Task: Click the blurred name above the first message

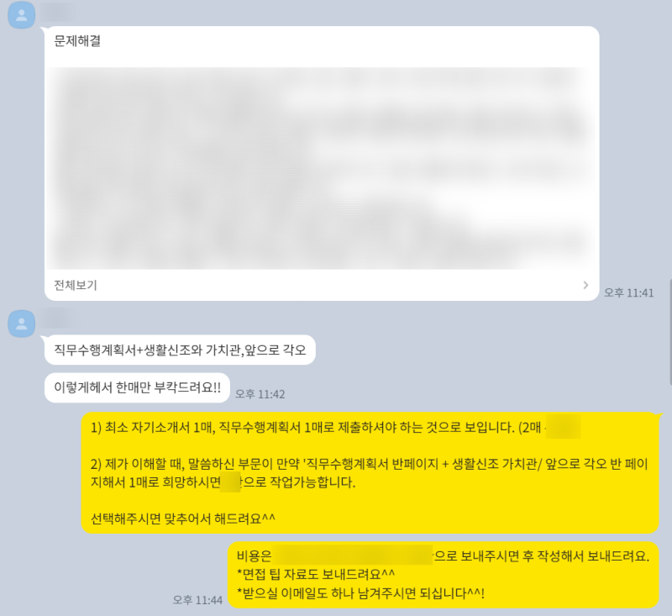Action: 58,13
